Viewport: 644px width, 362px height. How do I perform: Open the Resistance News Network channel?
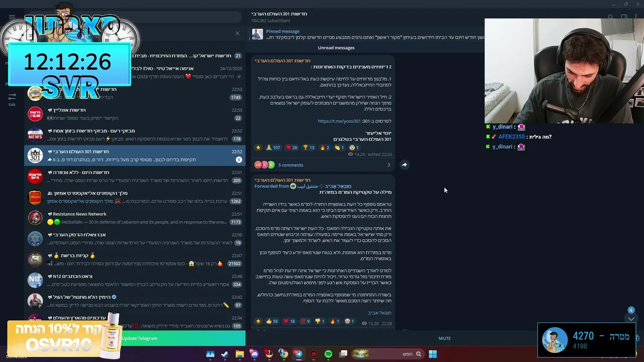point(135,218)
